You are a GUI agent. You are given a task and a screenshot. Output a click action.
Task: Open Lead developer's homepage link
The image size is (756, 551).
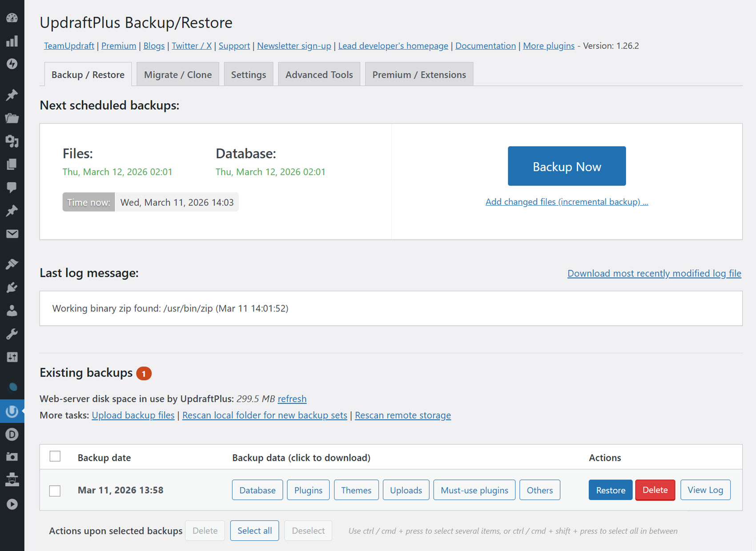tap(393, 46)
